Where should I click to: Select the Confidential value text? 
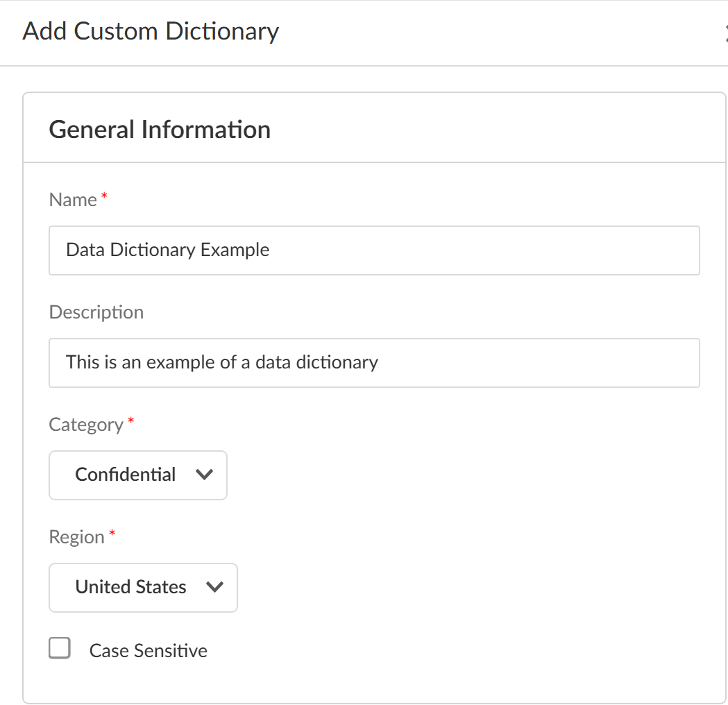point(126,475)
